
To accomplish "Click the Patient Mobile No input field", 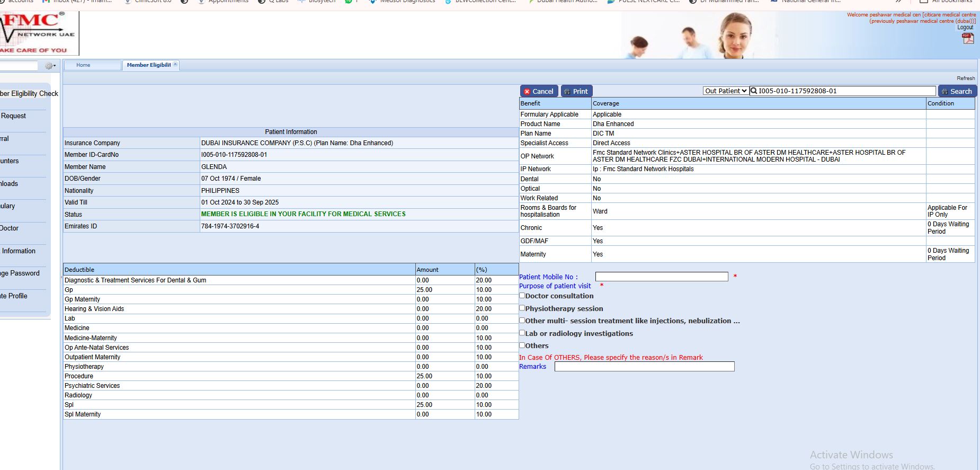I will [661, 277].
